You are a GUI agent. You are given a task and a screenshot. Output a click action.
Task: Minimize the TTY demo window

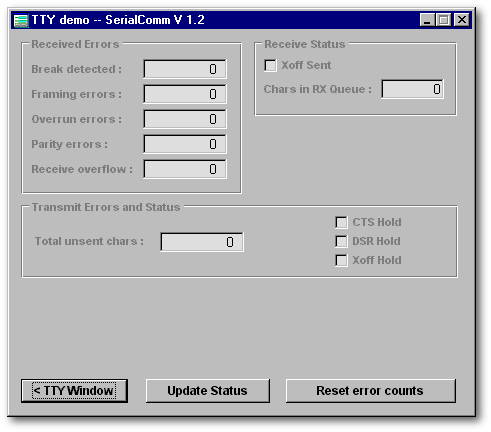point(427,20)
